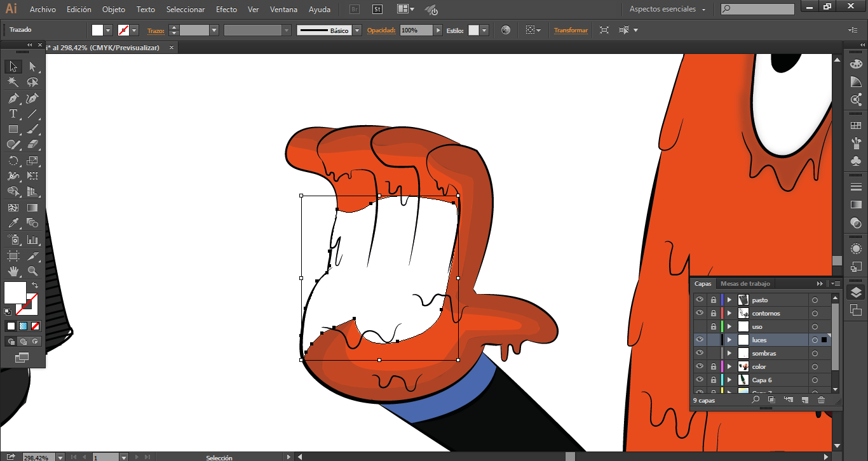Open the Edición menu
The height and width of the screenshot is (461, 868).
pos(79,10)
